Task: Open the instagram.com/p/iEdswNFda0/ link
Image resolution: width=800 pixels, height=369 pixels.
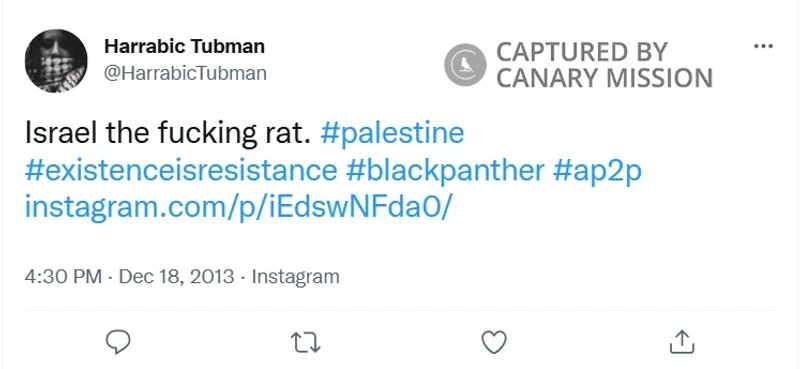Action: pos(238,208)
